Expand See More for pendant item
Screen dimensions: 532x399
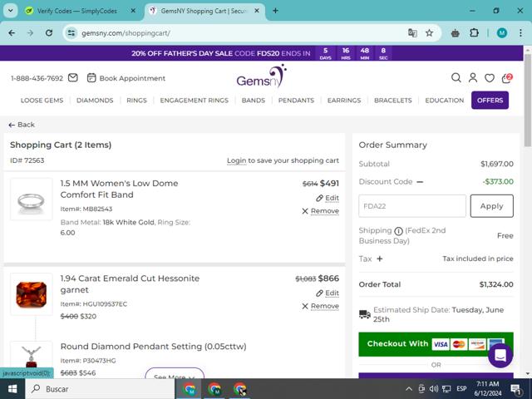point(175,373)
